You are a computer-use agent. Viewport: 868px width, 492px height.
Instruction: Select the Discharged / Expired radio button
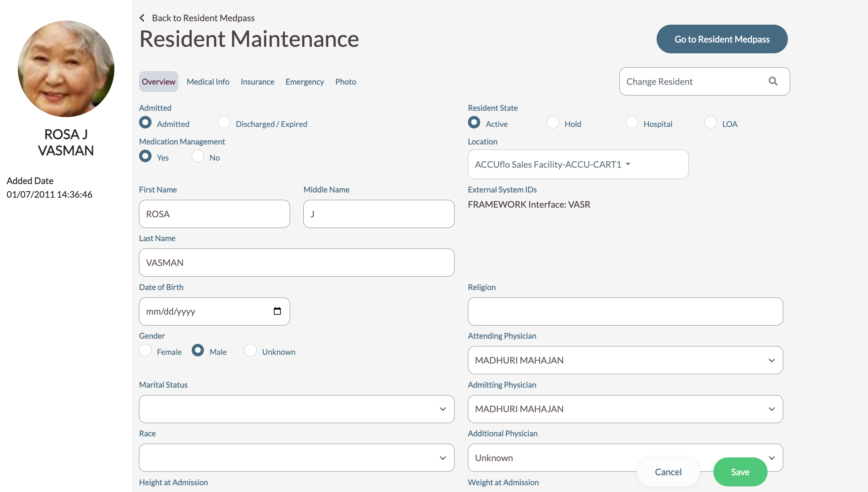(x=224, y=123)
